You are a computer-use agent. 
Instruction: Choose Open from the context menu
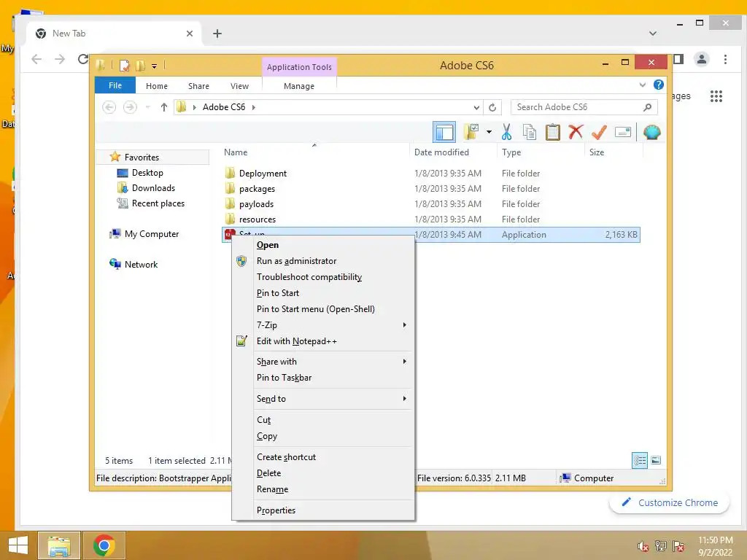323,245
